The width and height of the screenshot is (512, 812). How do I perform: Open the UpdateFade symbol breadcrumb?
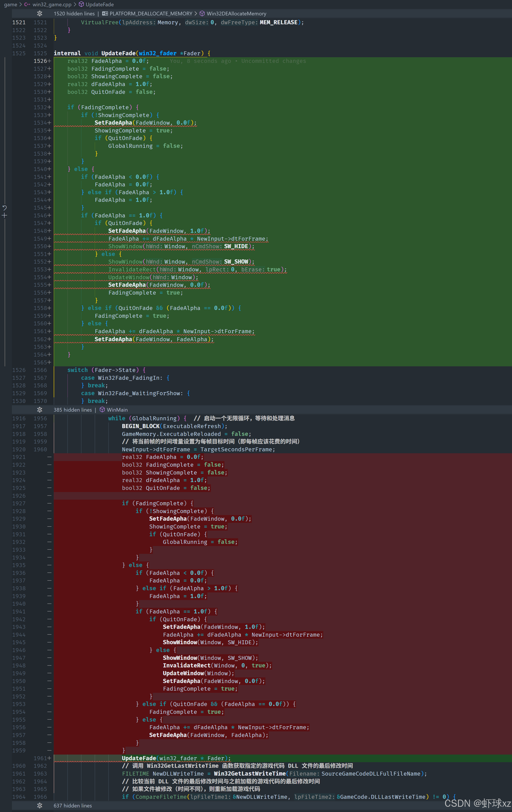click(x=99, y=4)
